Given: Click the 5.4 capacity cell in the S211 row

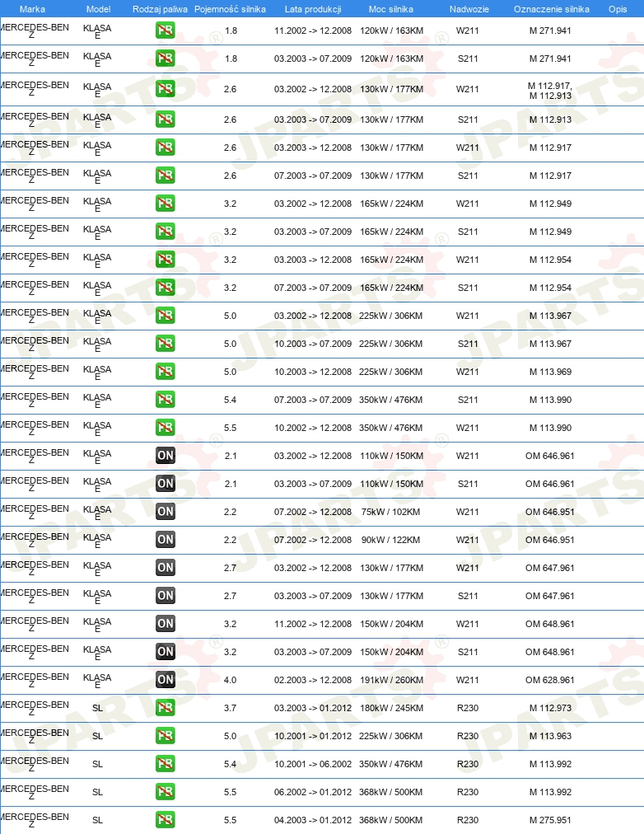Looking at the screenshot, I should [x=230, y=400].
